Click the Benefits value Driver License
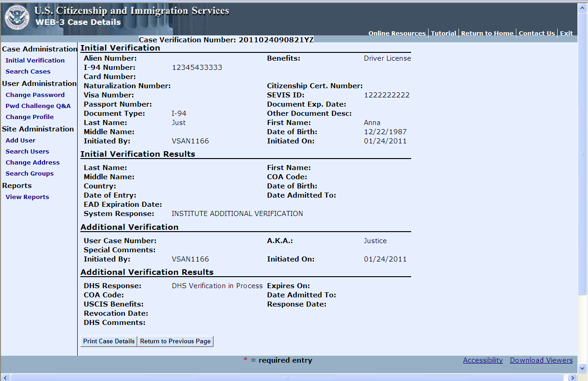The height and width of the screenshot is (381, 588). tap(387, 58)
